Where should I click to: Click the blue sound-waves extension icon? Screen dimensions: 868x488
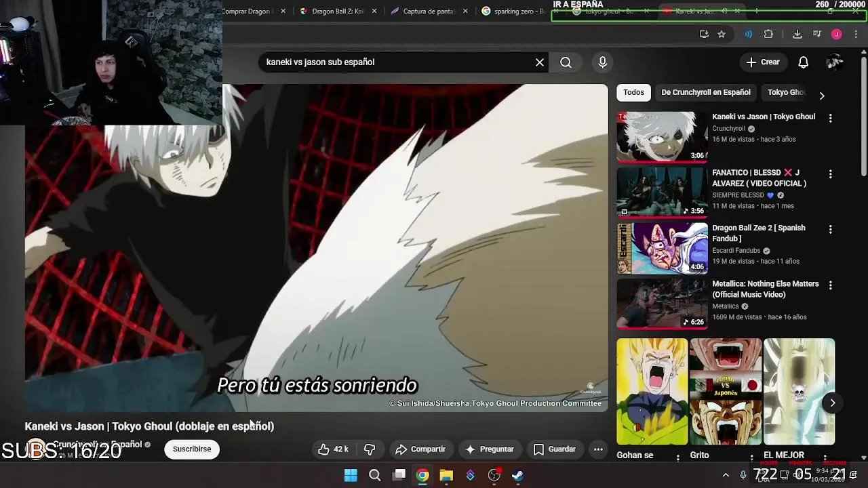coord(749,34)
